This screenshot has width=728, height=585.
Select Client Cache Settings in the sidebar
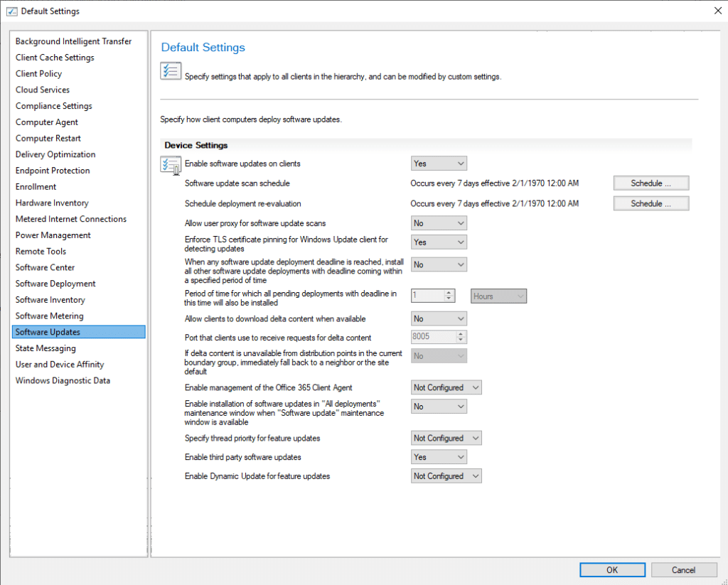(55, 58)
